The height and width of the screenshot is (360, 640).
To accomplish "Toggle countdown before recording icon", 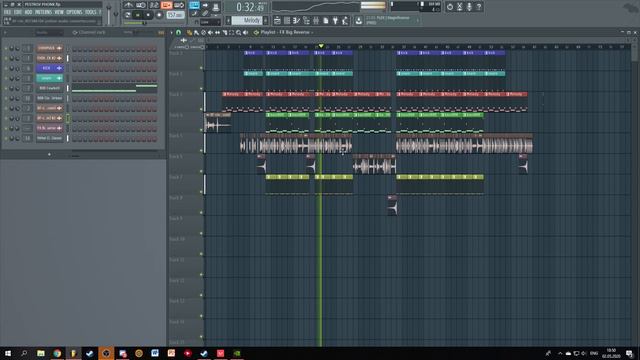I will [x=154, y=5].
